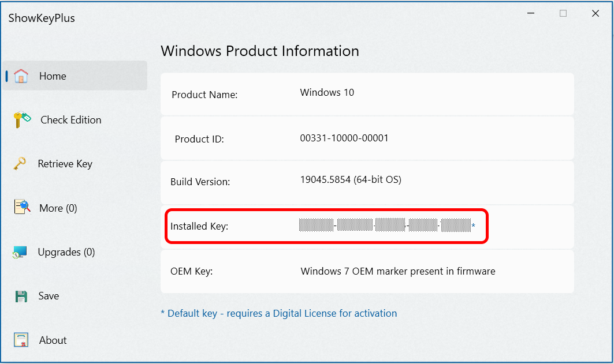614x364 pixels.
Task: Open the About page label
Action: point(53,340)
